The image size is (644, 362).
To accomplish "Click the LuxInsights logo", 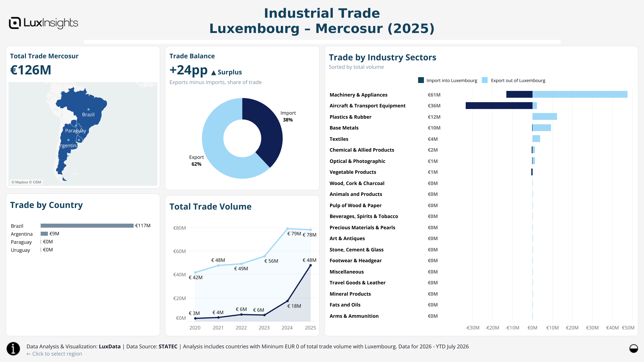I will pyautogui.click(x=43, y=23).
